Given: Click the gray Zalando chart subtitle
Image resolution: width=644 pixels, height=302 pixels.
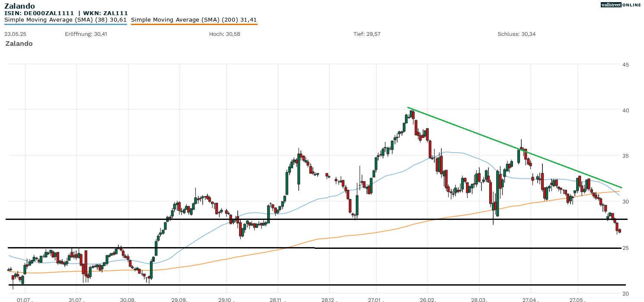Looking at the screenshot, I should click(19, 44).
